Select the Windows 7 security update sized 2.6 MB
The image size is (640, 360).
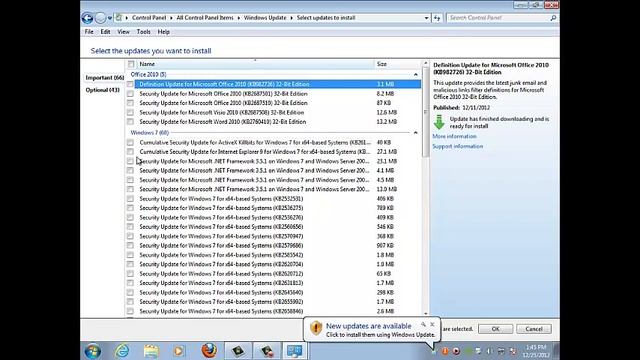(273, 311)
